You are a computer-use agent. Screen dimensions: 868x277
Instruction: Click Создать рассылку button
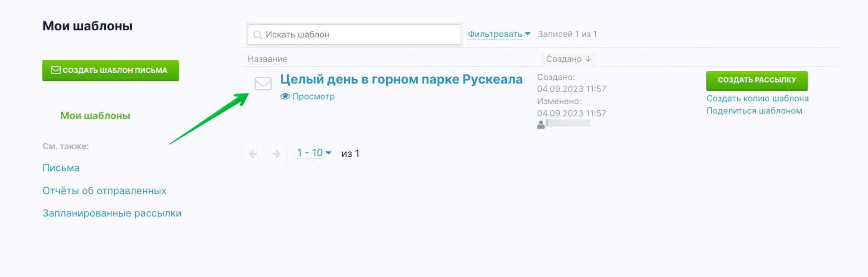click(x=757, y=80)
